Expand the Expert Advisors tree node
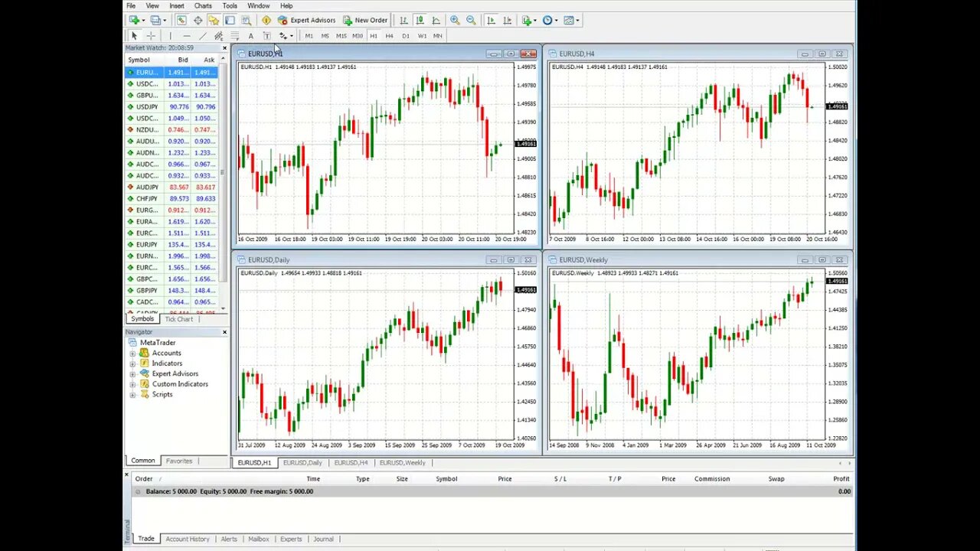Screen dimensions: 980x551 (132, 374)
